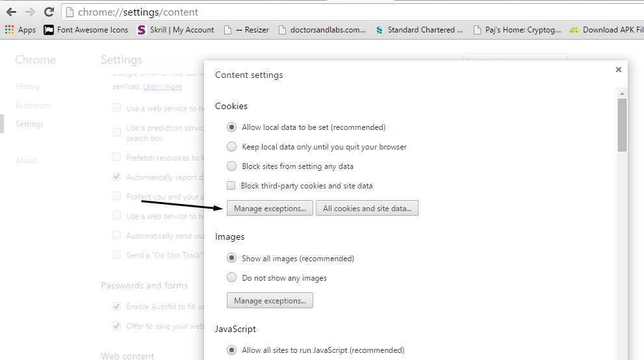Open the Skrill My Account bookmark
Screen dimensions: 644x360
175,30
